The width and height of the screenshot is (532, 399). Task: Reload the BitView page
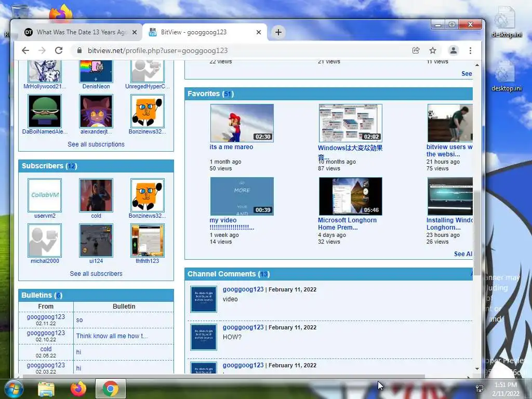[59, 50]
